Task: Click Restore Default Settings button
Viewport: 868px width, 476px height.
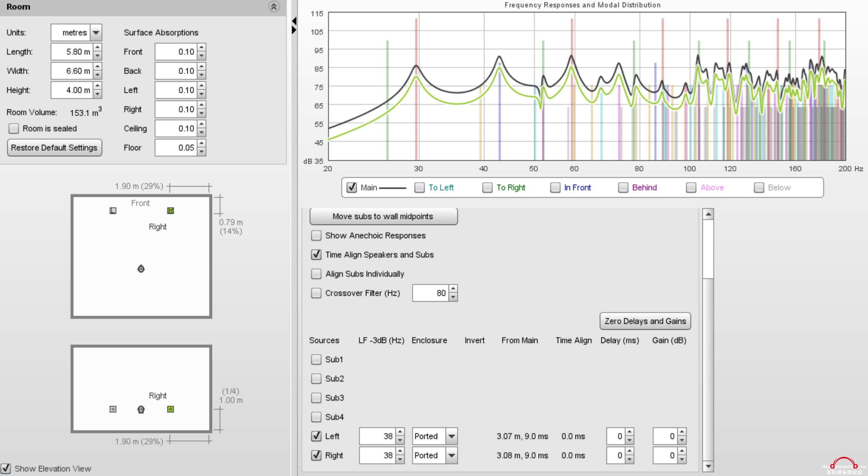Action: (54, 148)
